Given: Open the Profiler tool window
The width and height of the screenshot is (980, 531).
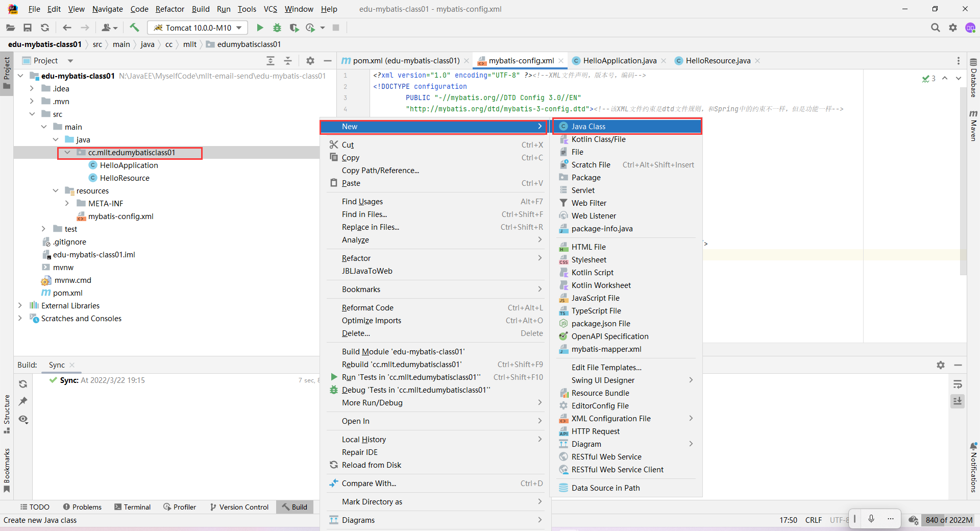Looking at the screenshot, I should [x=180, y=507].
